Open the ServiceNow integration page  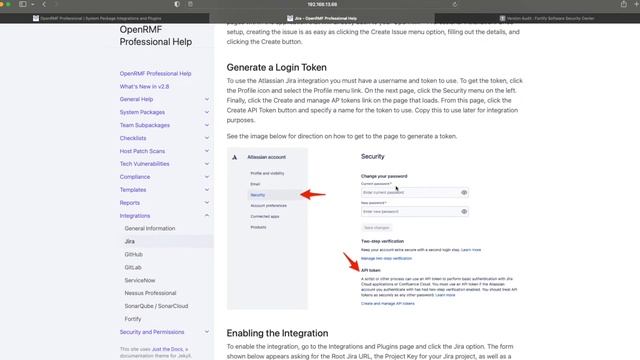pyautogui.click(x=140, y=280)
